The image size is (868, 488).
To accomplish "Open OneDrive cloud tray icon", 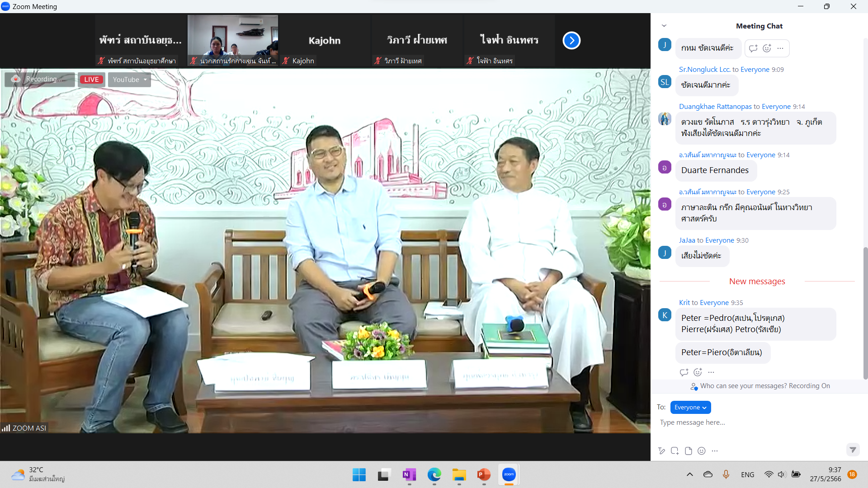I will (x=708, y=474).
